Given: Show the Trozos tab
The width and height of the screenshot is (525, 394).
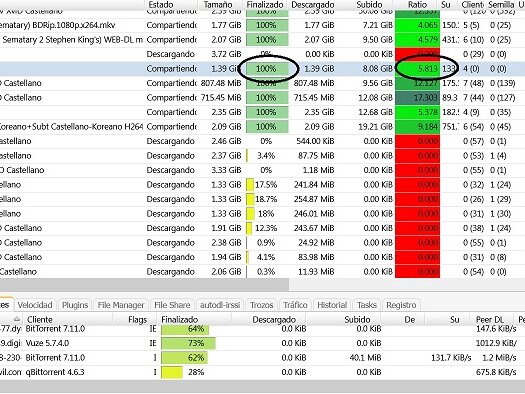Looking at the screenshot, I should [261, 305].
